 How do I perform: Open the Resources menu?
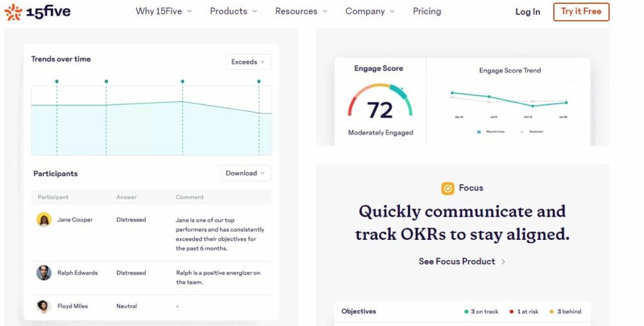301,11
